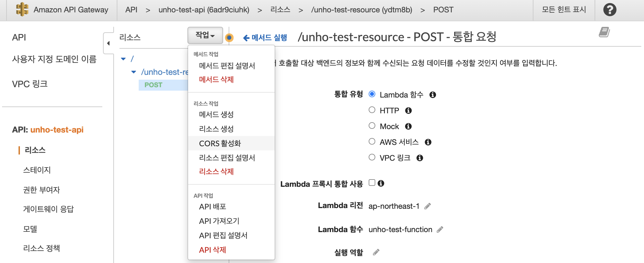Viewport: 644px width, 263px height.
Task: Open the /unho-test-resource (ydtm8b) breadcrumb
Action: pyautogui.click(x=362, y=10)
